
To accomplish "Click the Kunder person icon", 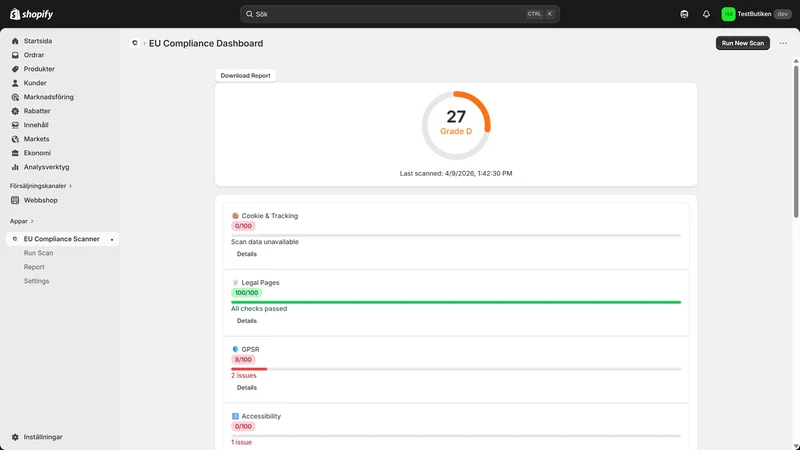I will coord(15,83).
